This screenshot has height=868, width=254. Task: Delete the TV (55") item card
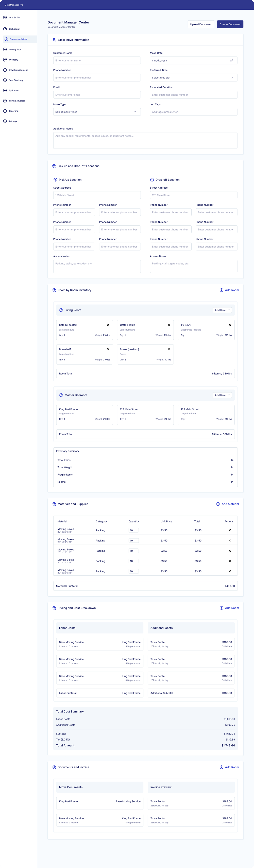[x=230, y=325]
